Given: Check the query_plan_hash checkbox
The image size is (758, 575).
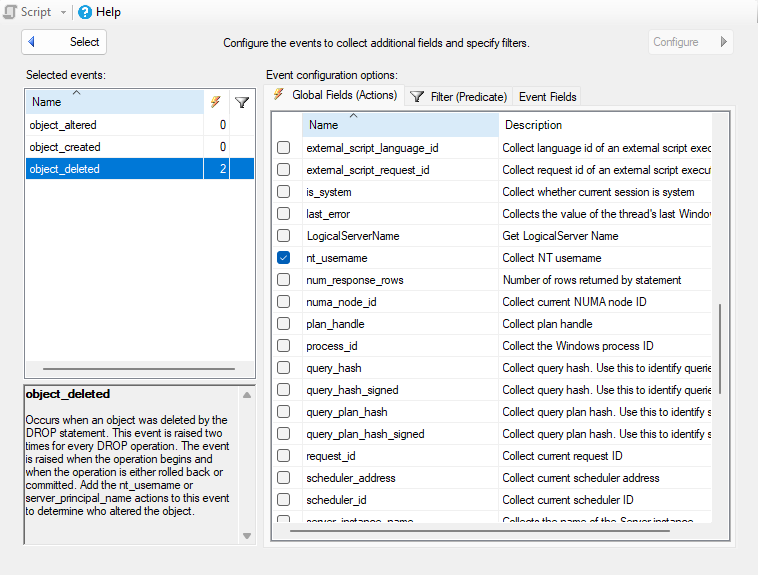Looking at the screenshot, I should pos(284,412).
